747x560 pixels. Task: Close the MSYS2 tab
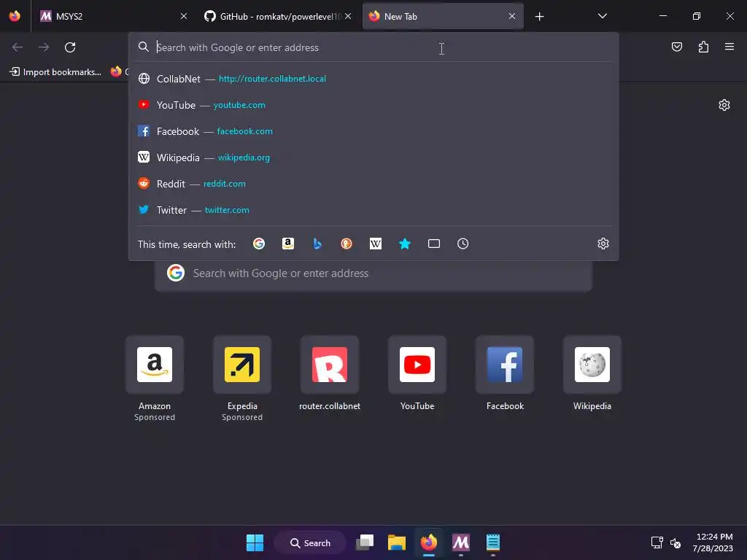pyautogui.click(x=183, y=16)
